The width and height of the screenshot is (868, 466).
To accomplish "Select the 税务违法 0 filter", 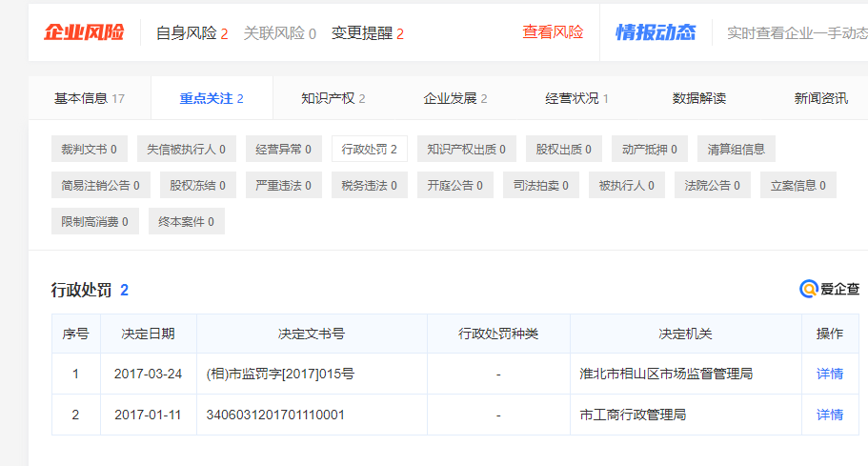I will [370, 186].
